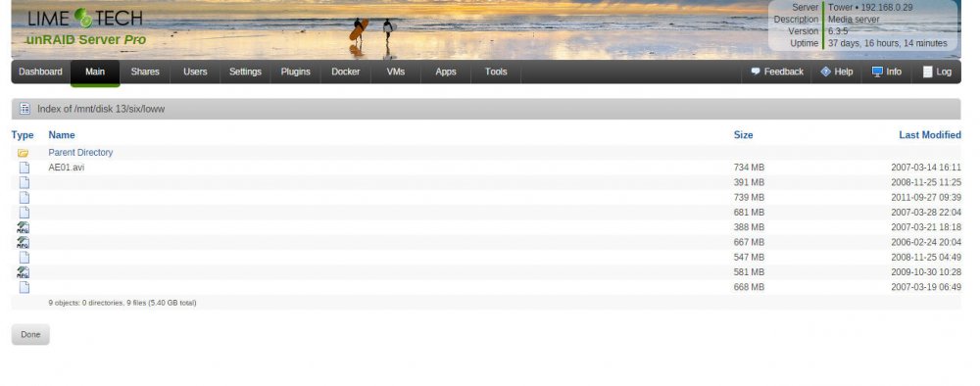Image resolution: width=980 pixels, height=386 pixels.
Task: Click the Lime Tech logo
Action: point(85,18)
